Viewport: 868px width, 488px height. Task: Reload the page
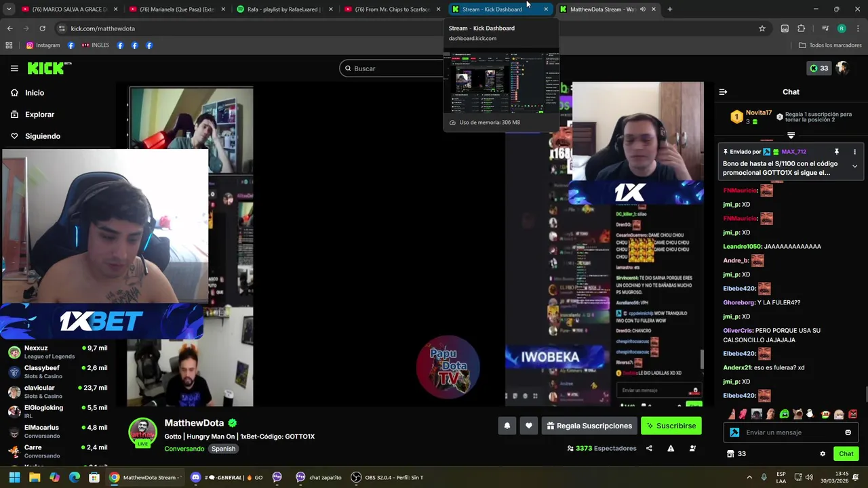tap(42, 28)
